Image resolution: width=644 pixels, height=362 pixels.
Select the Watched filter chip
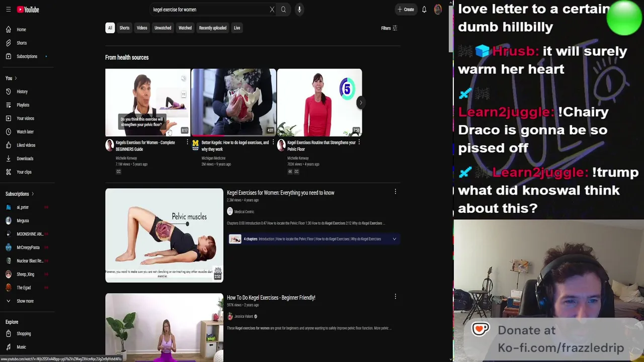tap(185, 28)
